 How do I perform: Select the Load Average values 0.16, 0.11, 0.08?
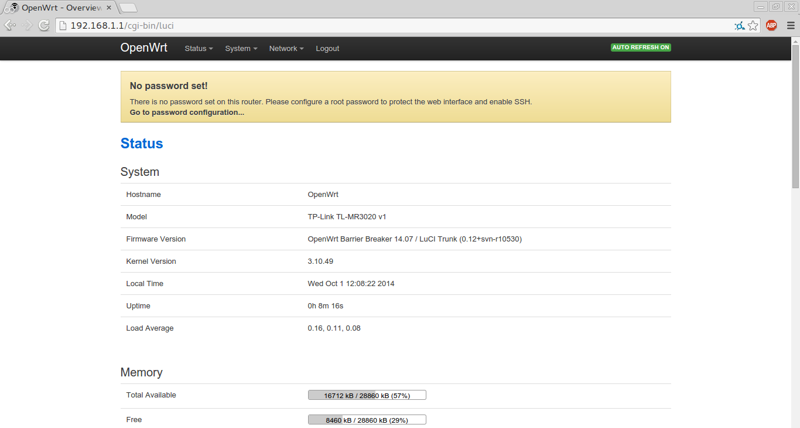[334, 328]
